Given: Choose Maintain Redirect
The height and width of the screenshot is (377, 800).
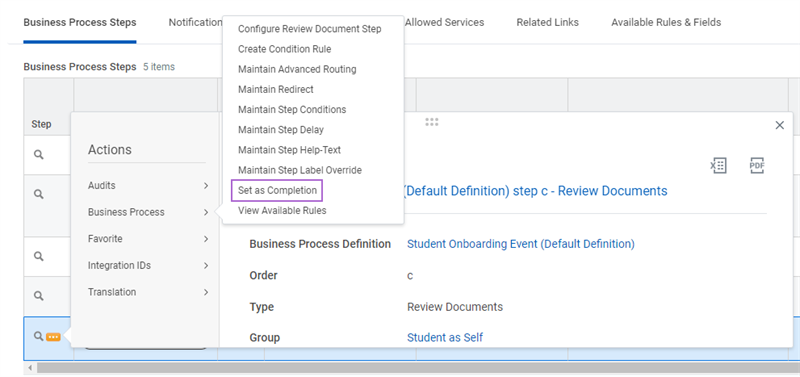Looking at the screenshot, I should 276,89.
